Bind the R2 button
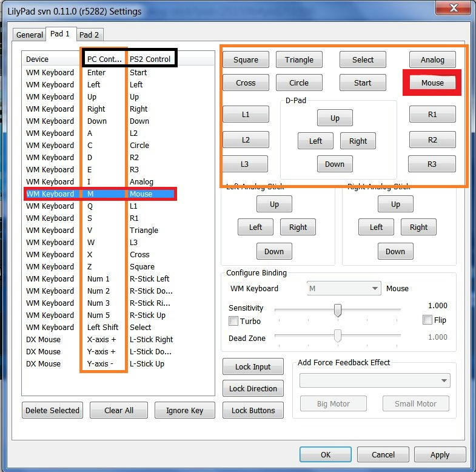This screenshot has height=472, width=476. [432, 140]
